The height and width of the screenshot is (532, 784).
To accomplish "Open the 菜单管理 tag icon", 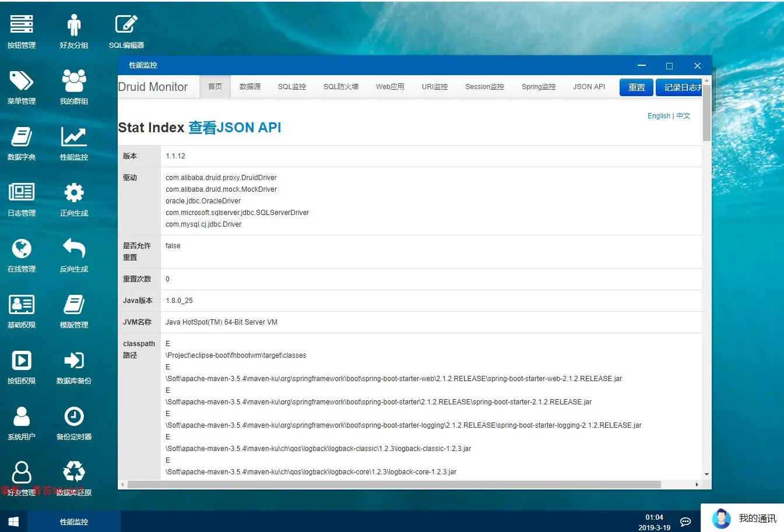I will tap(22, 87).
